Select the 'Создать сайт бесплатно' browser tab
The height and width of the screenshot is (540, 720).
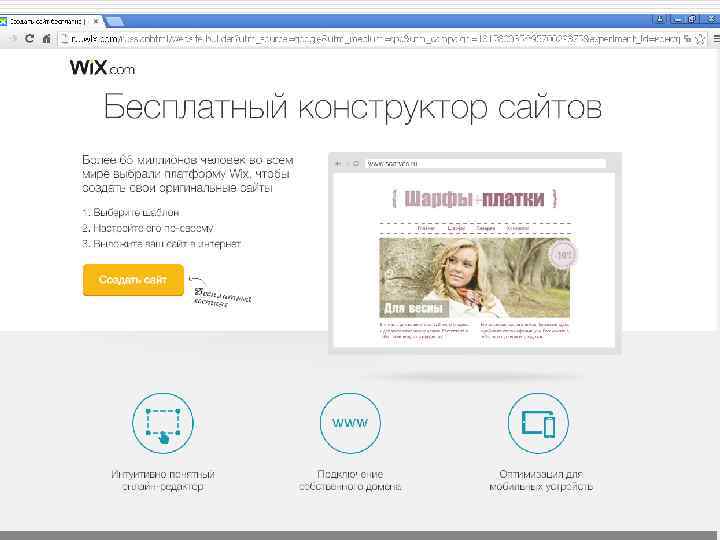46,21
